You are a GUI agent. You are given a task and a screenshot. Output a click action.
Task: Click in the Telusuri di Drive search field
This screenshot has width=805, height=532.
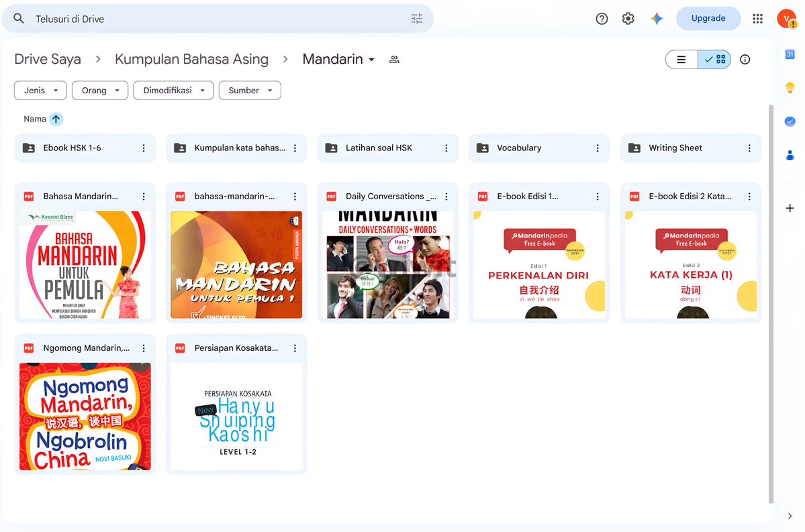(218, 19)
